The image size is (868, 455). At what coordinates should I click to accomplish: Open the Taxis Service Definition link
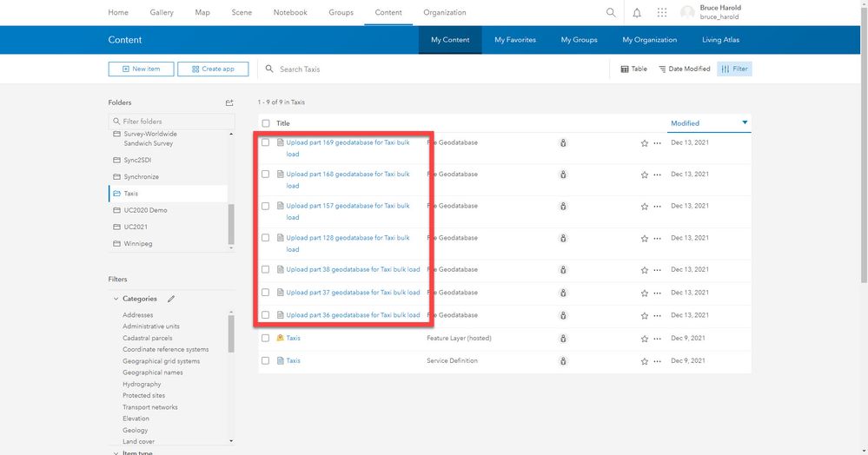tap(294, 360)
